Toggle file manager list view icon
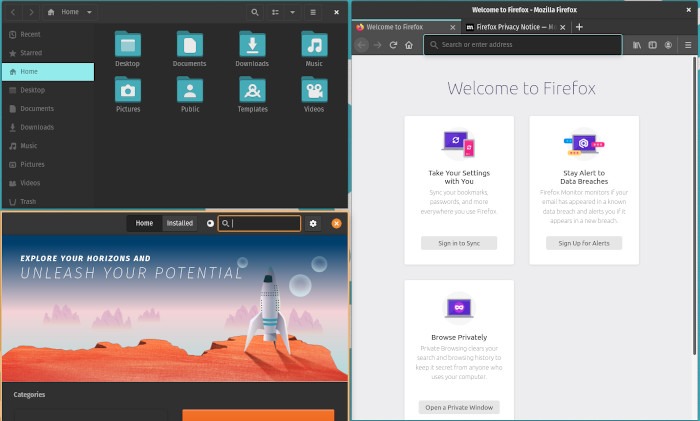The height and width of the screenshot is (421, 700). click(x=275, y=12)
